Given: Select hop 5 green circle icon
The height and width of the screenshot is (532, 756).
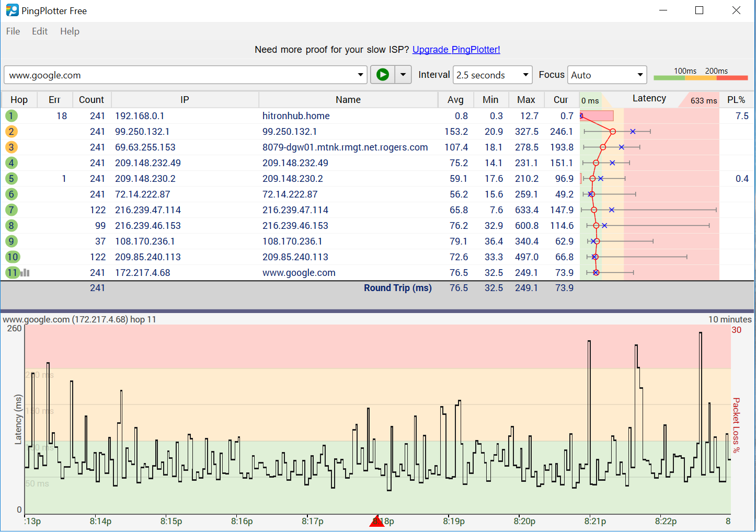Looking at the screenshot, I should pyautogui.click(x=11, y=179).
